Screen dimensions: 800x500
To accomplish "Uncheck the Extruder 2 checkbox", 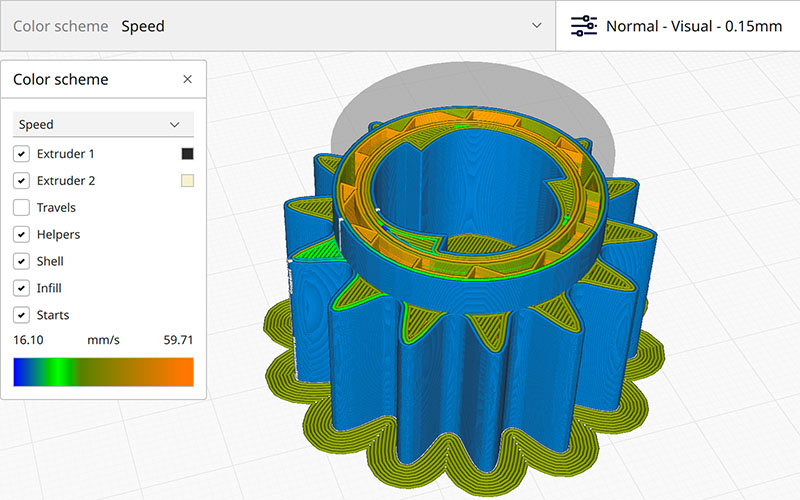I will pyautogui.click(x=21, y=181).
